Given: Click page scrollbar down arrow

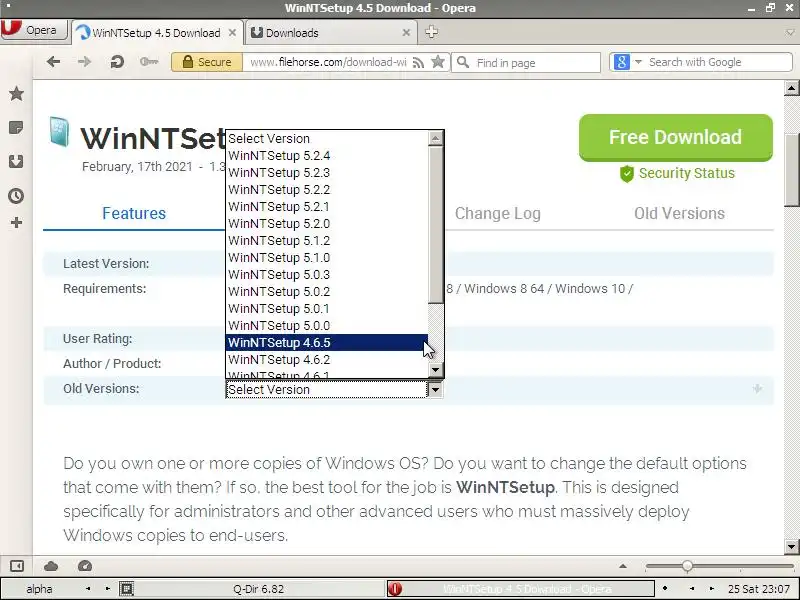Looking at the screenshot, I should [x=792, y=546].
